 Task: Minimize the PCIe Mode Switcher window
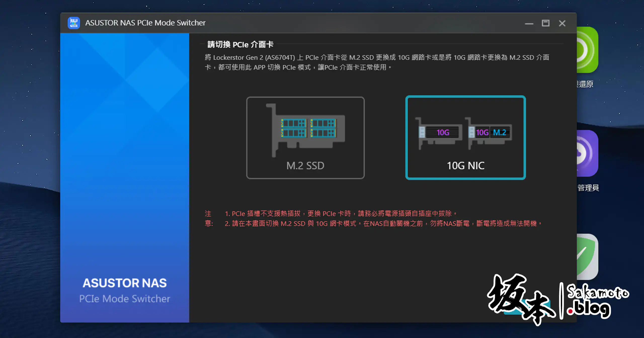click(529, 23)
